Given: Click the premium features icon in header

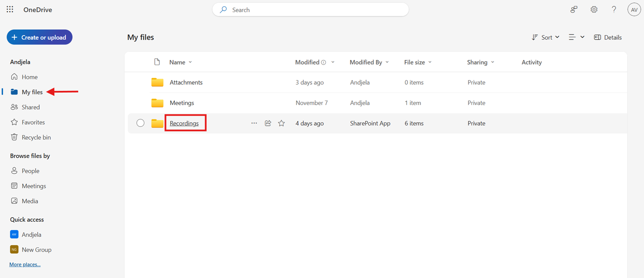Looking at the screenshot, I should pos(574,9).
